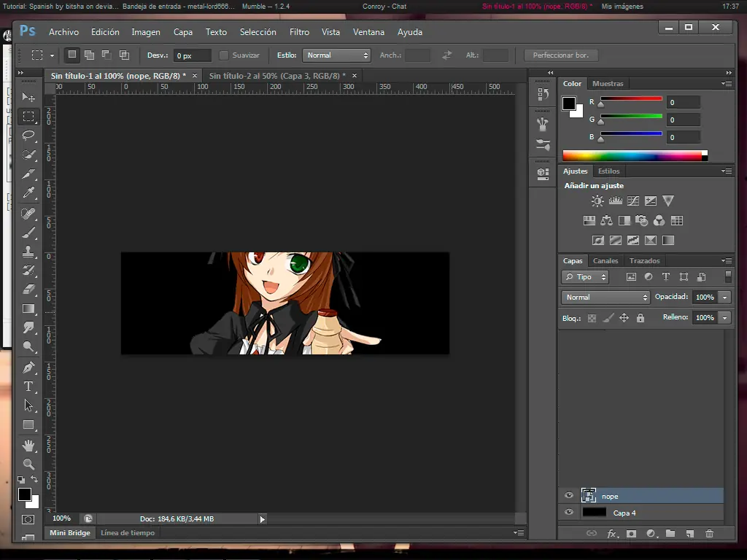Image resolution: width=747 pixels, height=560 pixels.
Task: Select the Horizontal Type tool
Action: point(28,386)
